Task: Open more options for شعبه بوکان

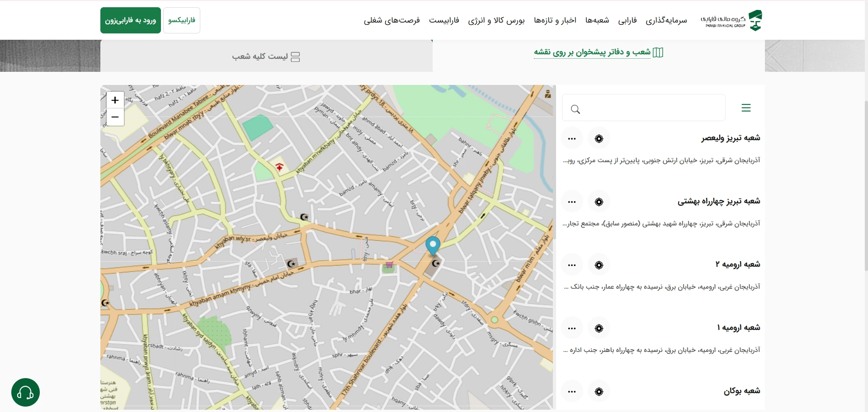Action: [572, 391]
